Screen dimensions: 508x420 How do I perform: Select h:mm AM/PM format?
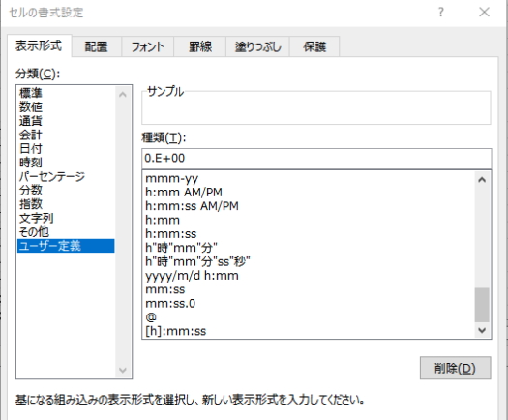(309, 193)
